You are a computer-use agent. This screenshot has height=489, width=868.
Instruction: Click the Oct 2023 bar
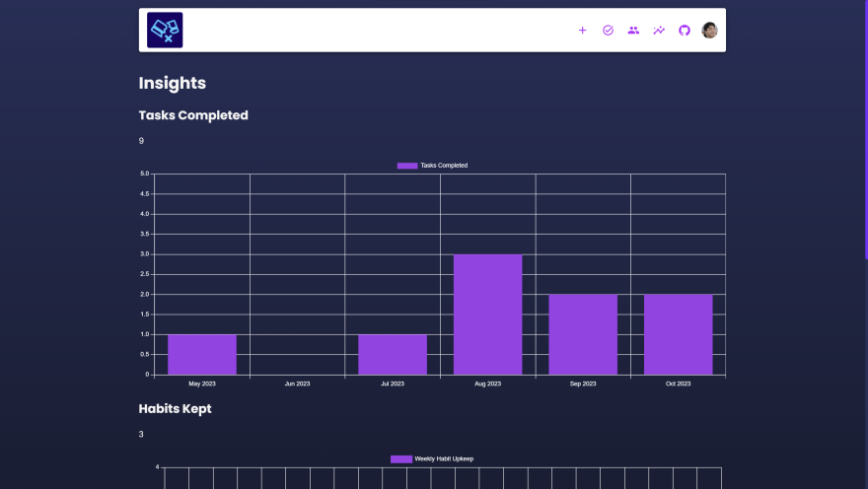click(x=679, y=334)
